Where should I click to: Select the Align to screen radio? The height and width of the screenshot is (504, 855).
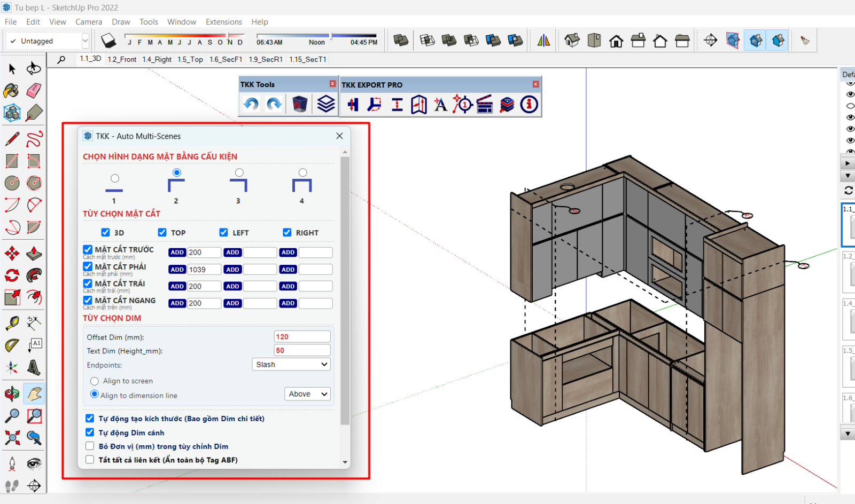point(95,381)
